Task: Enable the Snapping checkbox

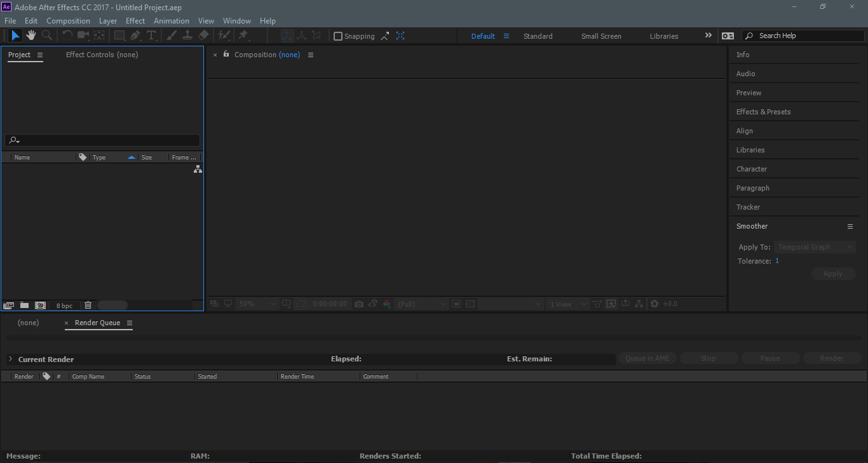Action: 338,36
